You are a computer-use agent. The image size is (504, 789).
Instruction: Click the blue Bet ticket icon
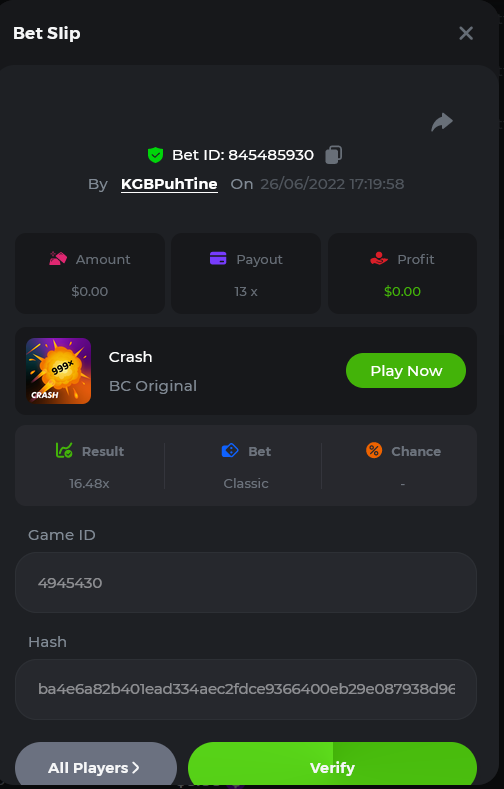[x=230, y=450]
